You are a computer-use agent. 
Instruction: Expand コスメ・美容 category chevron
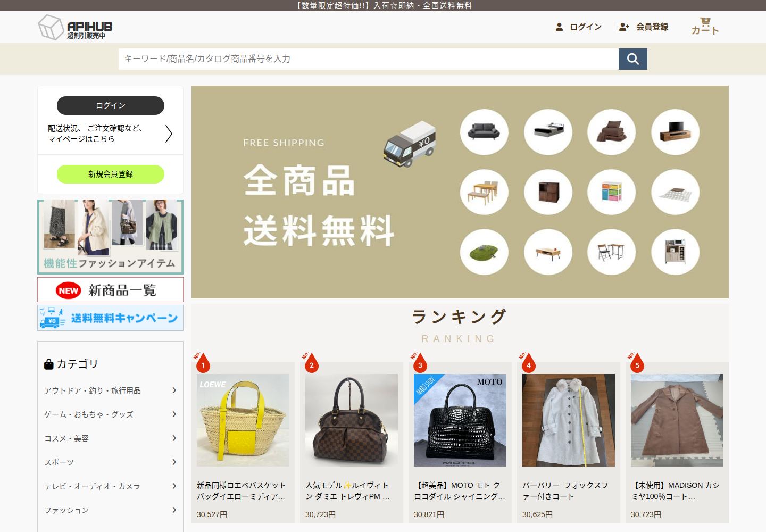[x=174, y=438]
